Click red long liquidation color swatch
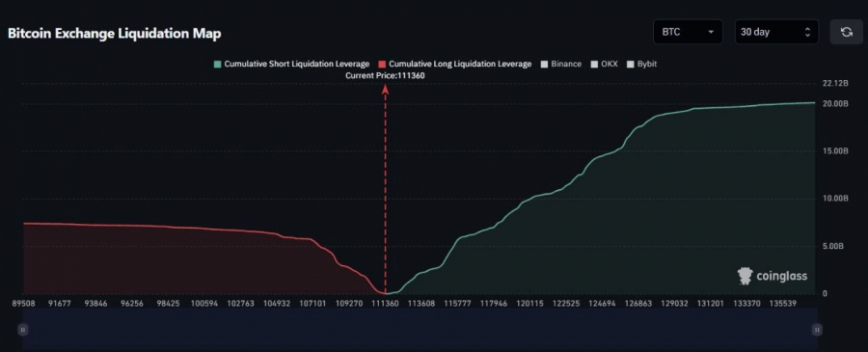Screen dimensions: 868x352 click(381, 65)
